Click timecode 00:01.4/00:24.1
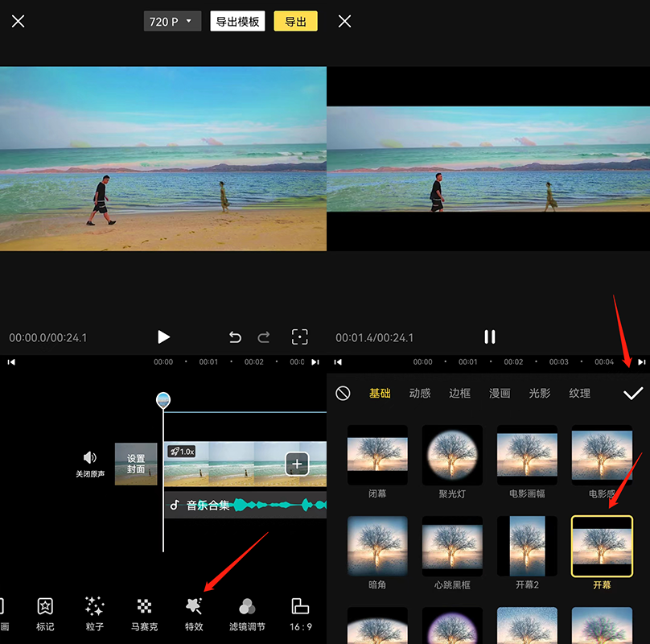 pos(374,338)
